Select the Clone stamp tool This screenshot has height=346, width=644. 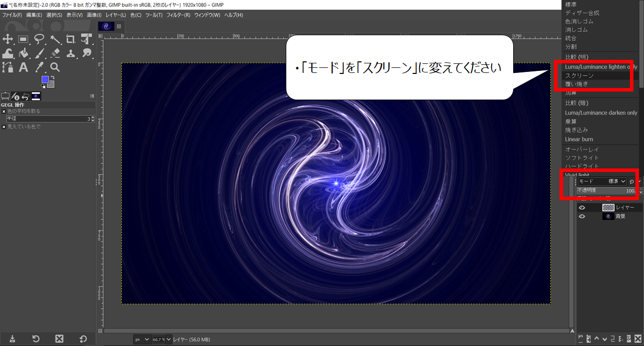[71, 53]
